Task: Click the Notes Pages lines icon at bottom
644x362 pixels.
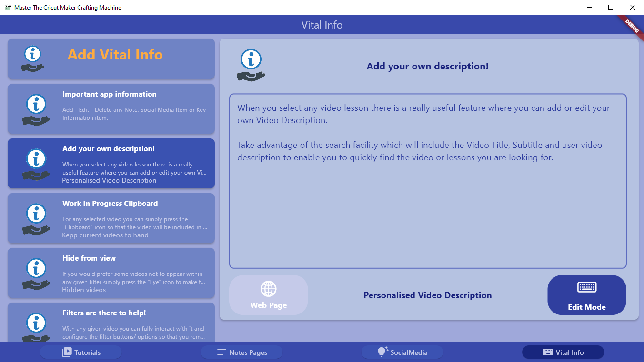Action: click(x=222, y=352)
